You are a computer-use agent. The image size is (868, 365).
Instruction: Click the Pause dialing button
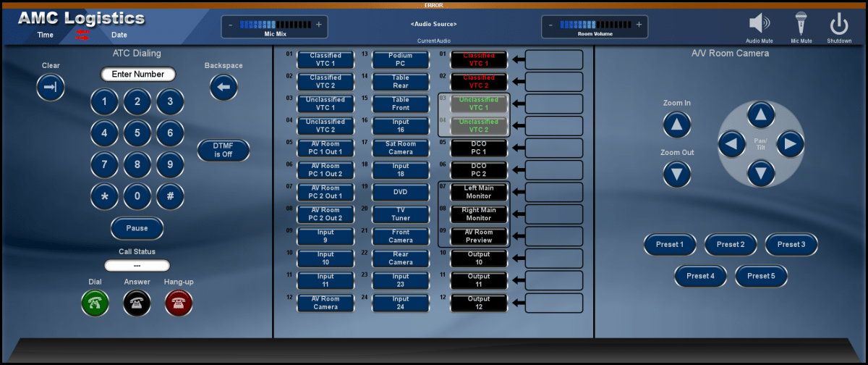(137, 228)
